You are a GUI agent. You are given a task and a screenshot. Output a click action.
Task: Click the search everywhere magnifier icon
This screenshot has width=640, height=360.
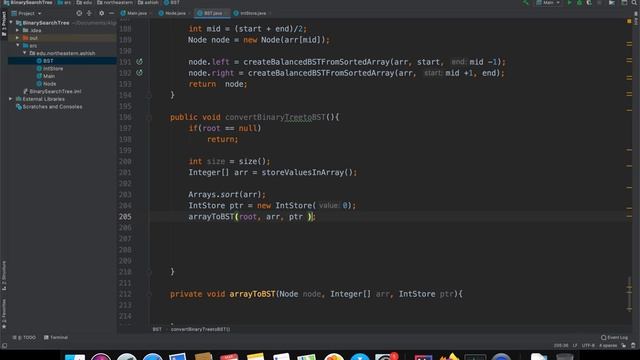tap(634, 3)
